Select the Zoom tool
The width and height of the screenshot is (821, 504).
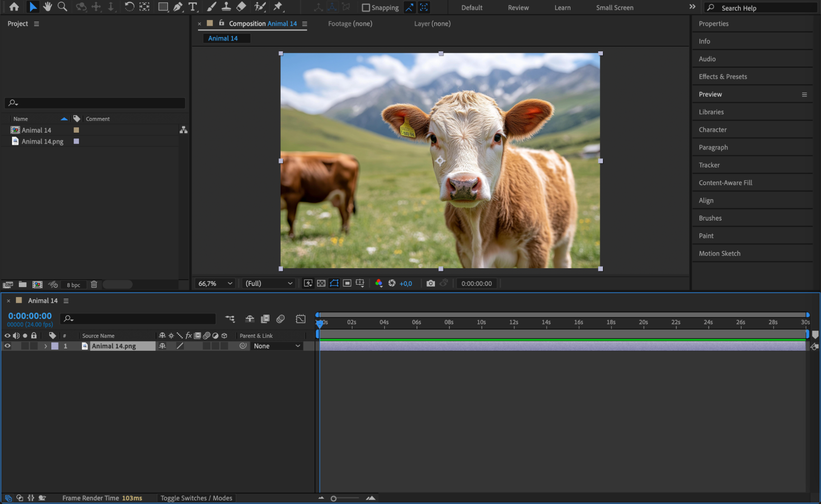coord(62,7)
